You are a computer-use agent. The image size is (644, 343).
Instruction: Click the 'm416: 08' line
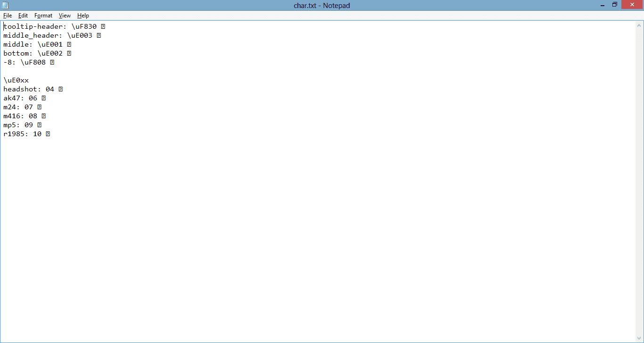coord(25,116)
